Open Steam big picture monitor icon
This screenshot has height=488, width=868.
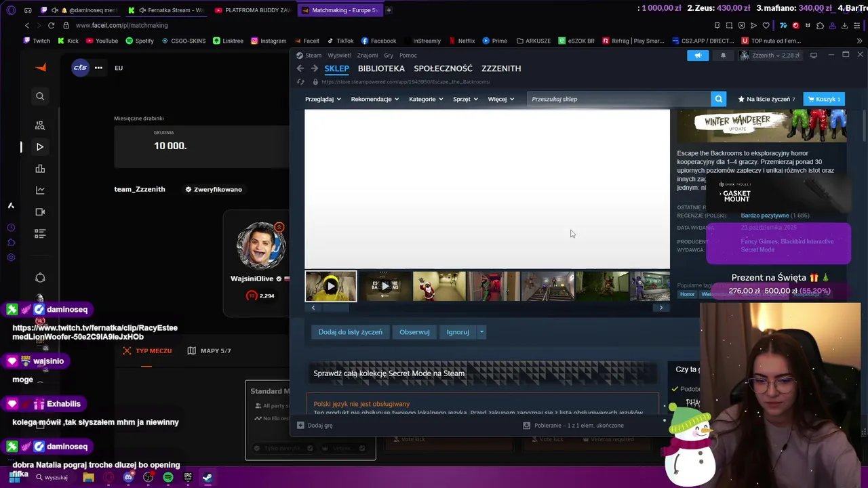(814, 56)
